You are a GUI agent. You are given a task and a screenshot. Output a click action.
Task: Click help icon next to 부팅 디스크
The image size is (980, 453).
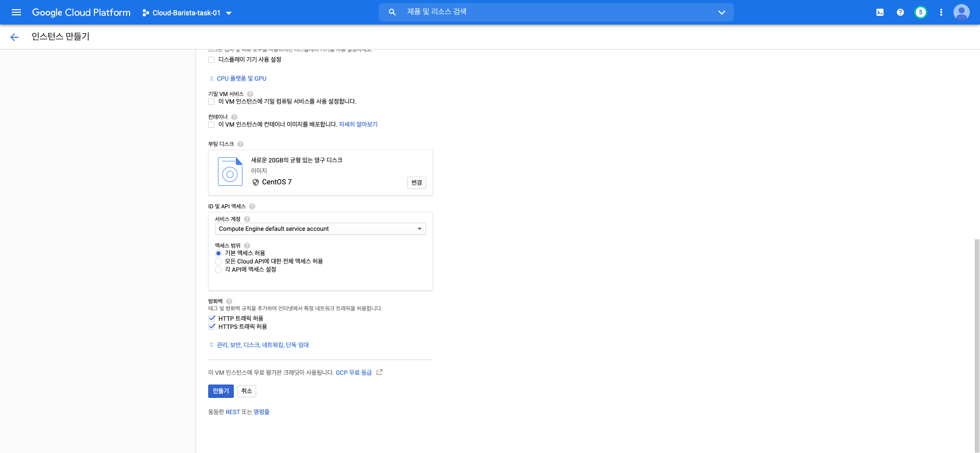(240, 144)
